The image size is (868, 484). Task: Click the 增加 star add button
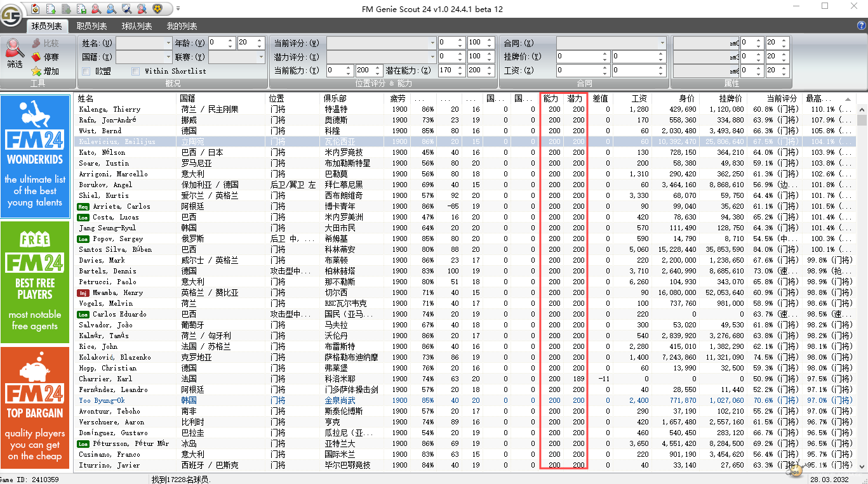45,71
